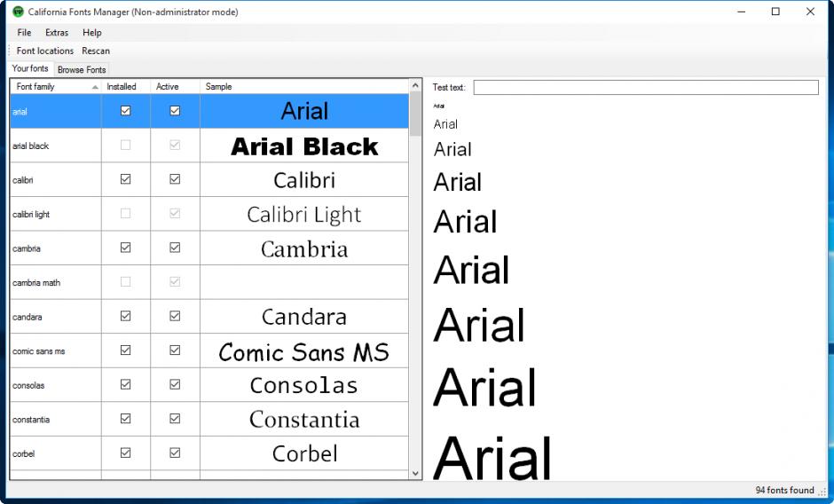The width and height of the screenshot is (834, 504).
Task: Click the Sample column header
Action: tap(304, 86)
